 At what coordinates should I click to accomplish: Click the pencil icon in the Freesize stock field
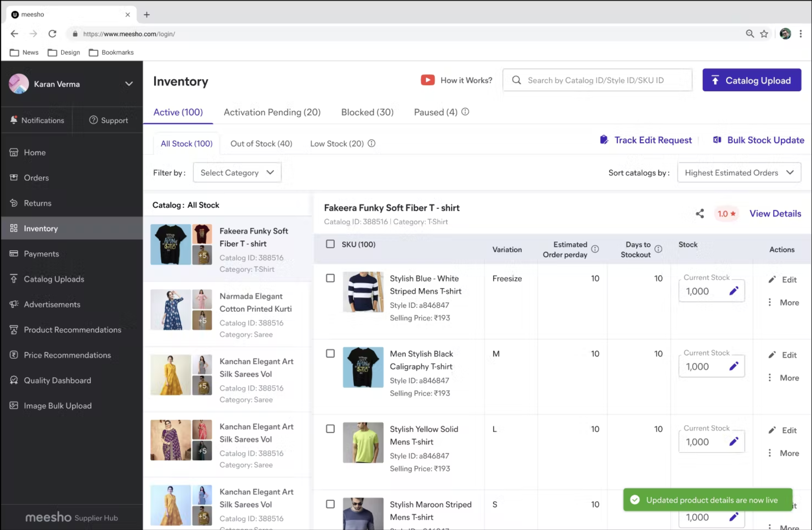pyautogui.click(x=734, y=291)
